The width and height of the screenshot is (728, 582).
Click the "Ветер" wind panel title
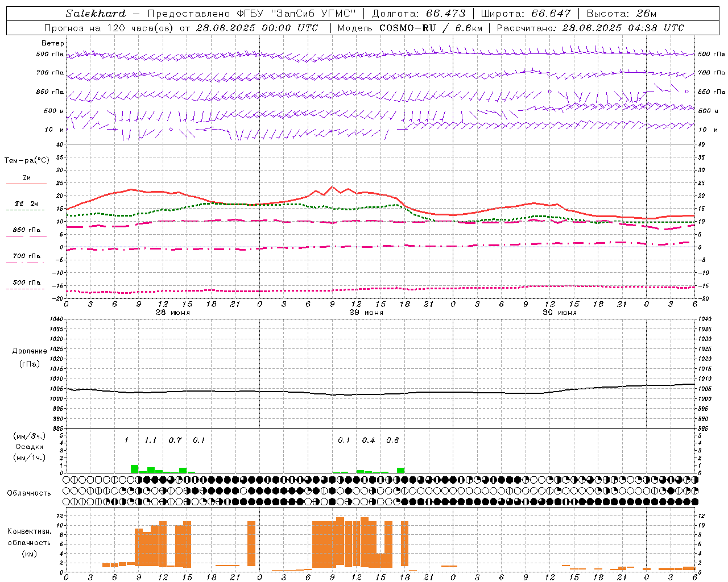click(53, 43)
